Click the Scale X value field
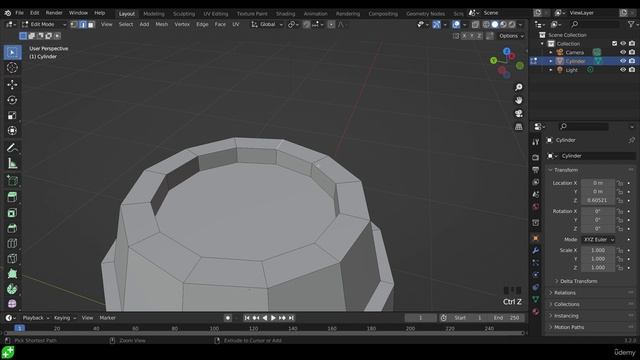Image resolution: width=640 pixels, height=360 pixels. (598, 250)
